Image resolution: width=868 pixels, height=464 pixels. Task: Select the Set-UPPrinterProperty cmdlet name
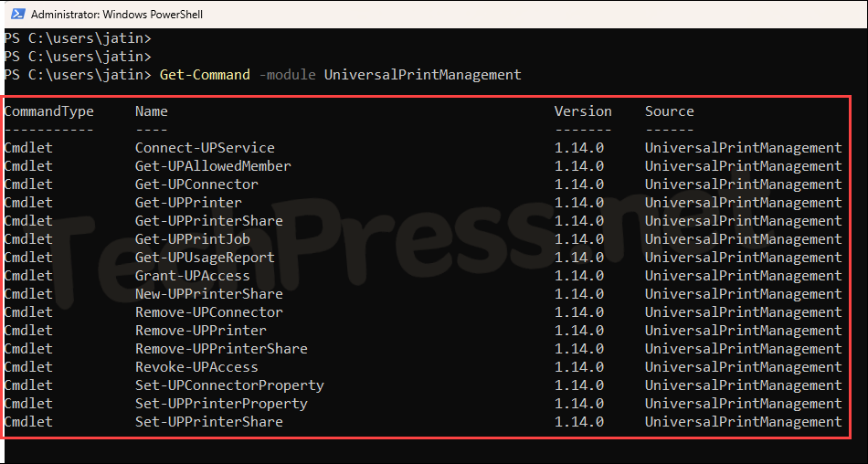[221, 404]
